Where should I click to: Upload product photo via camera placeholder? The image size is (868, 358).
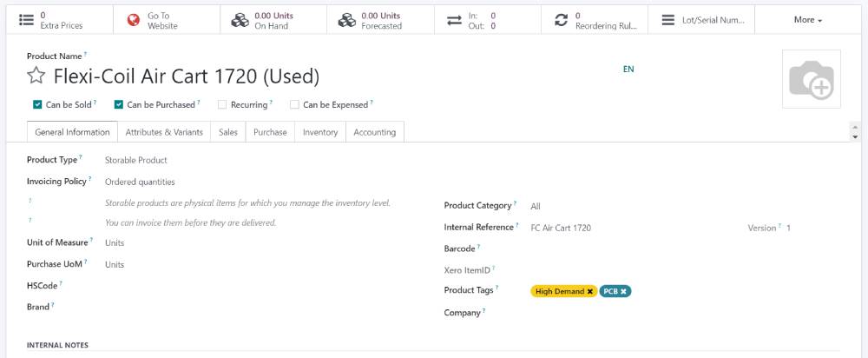[x=811, y=79]
